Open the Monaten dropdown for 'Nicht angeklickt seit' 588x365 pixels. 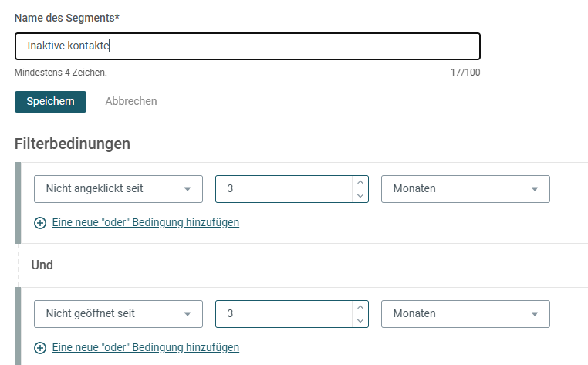[x=465, y=189]
